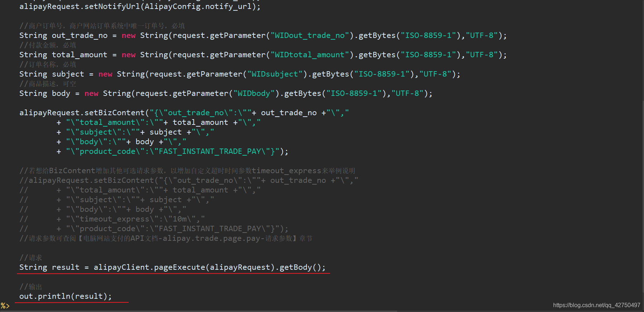Click the comment mentioning alipay.trade.page.pay
Viewport: 644px width, 312px height.
tap(166, 238)
